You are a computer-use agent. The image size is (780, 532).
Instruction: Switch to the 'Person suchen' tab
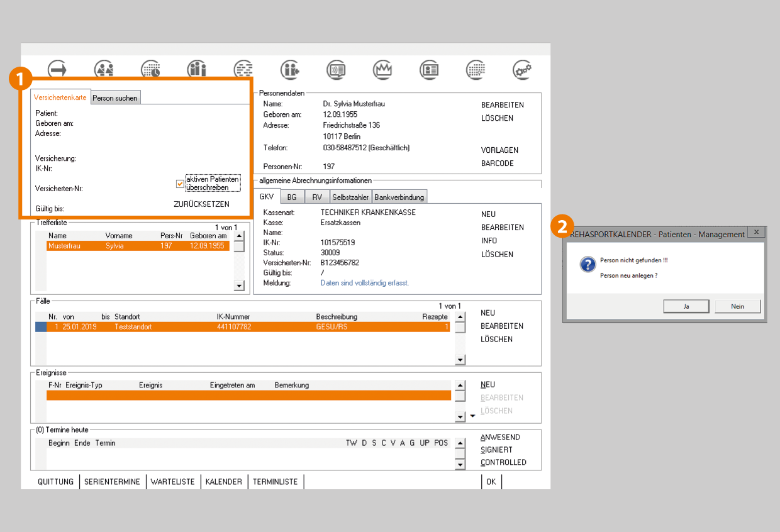point(115,98)
